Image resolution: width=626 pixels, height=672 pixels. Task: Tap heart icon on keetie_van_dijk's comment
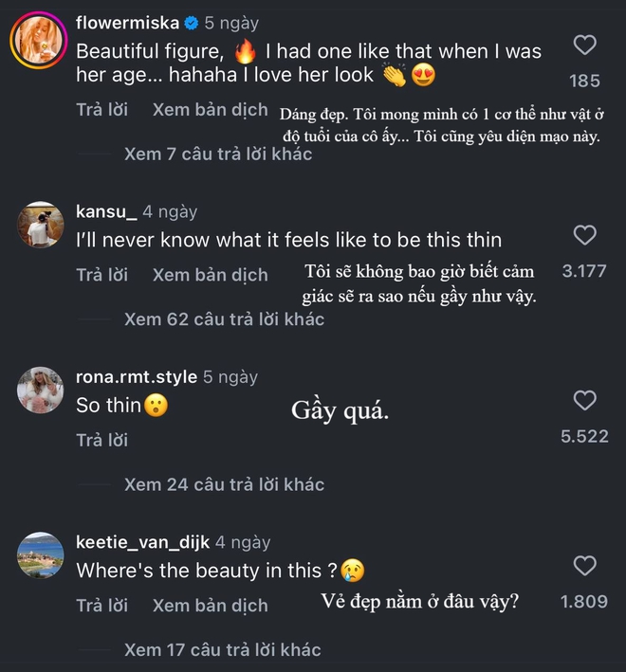[586, 566]
